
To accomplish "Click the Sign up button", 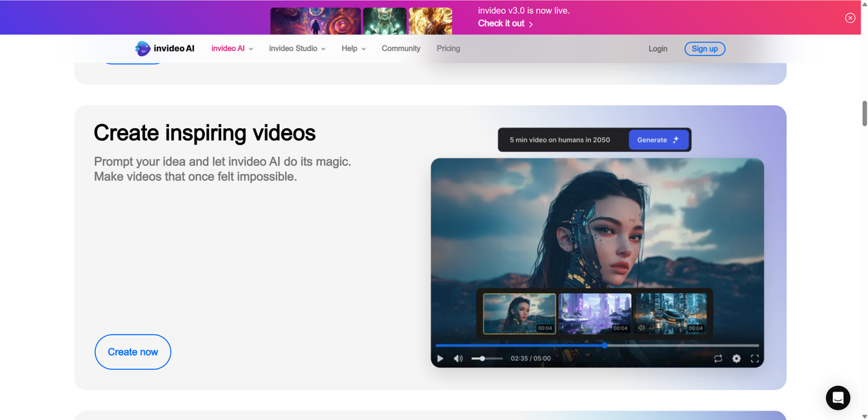I will [705, 49].
